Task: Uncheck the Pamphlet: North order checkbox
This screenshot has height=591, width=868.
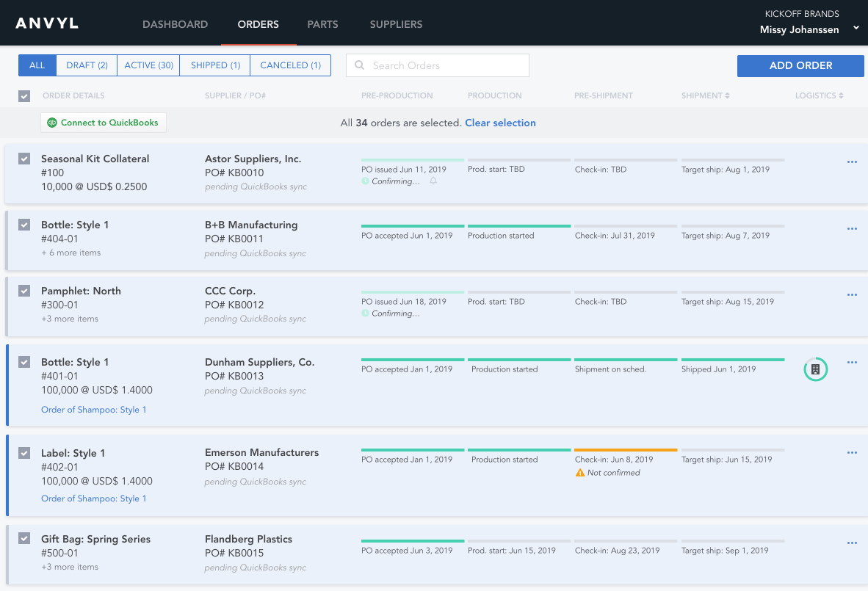Action: click(24, 291)
